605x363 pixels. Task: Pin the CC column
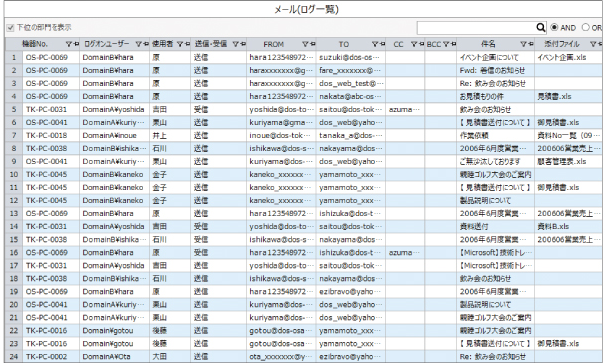click(421, 44)
